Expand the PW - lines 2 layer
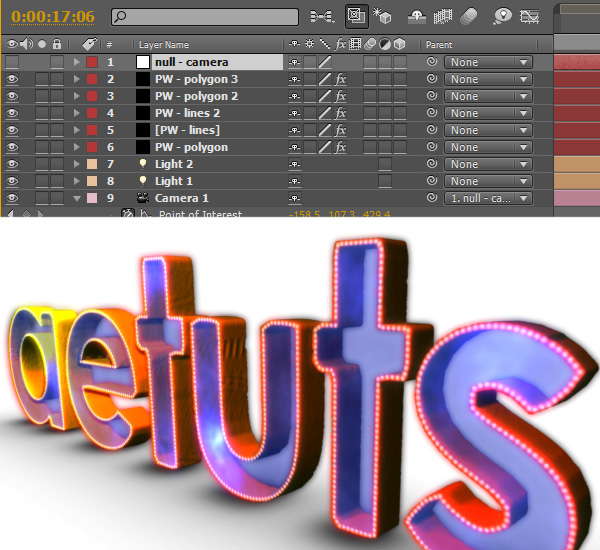600x550 pixels. pos(77,113)
